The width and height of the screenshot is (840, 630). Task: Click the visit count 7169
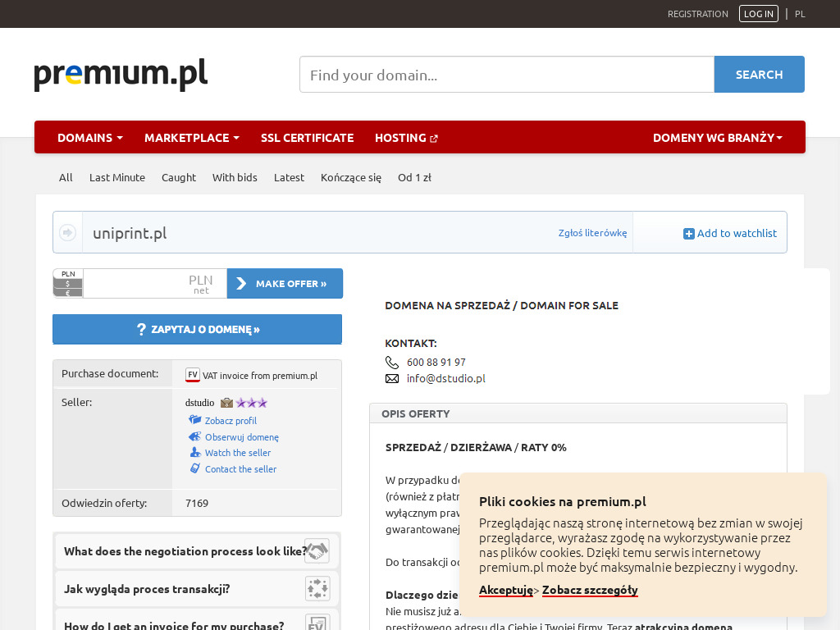[197, 503]
